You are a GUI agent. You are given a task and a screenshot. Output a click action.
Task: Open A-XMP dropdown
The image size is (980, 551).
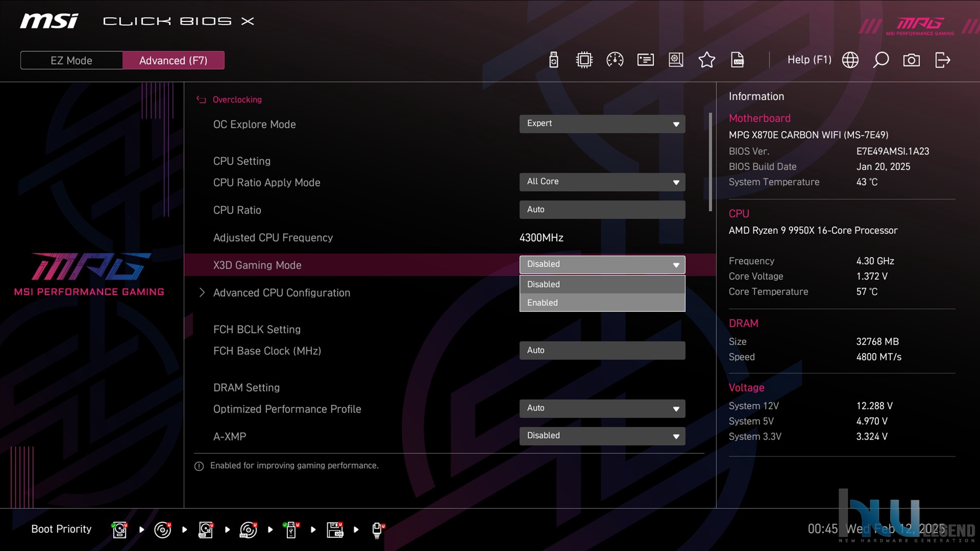click(602, 436)
